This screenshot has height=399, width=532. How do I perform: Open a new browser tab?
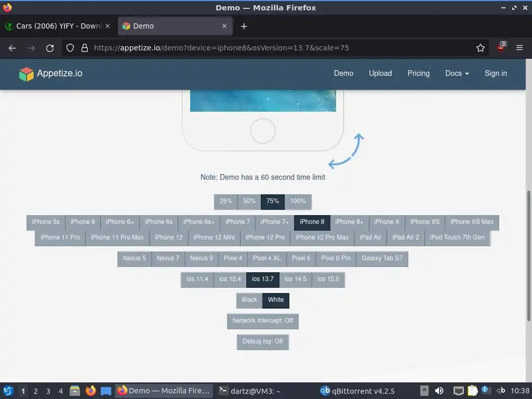pyautogui.click(x=244, y=26)
